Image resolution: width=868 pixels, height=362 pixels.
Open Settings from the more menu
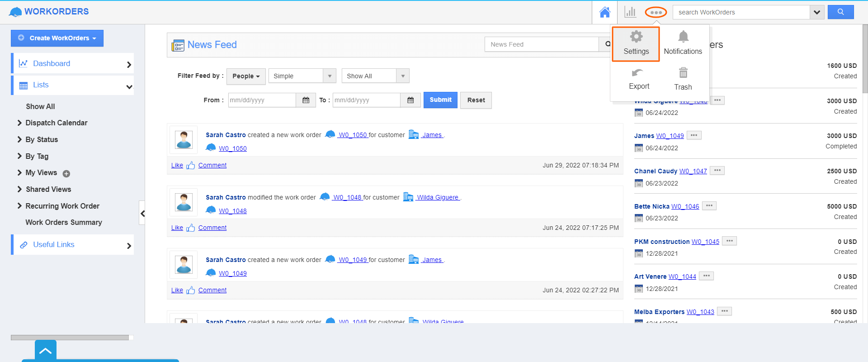[636, 43]
